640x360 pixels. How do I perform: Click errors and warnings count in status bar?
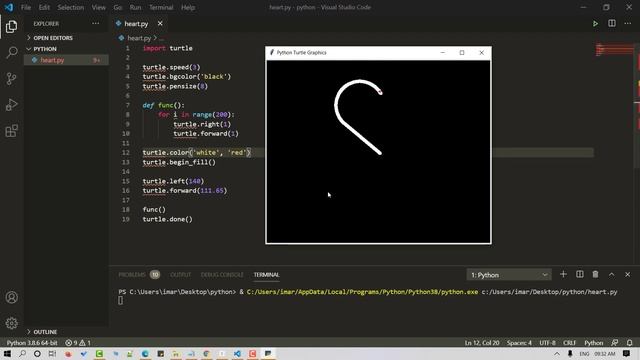coord(78,342)
